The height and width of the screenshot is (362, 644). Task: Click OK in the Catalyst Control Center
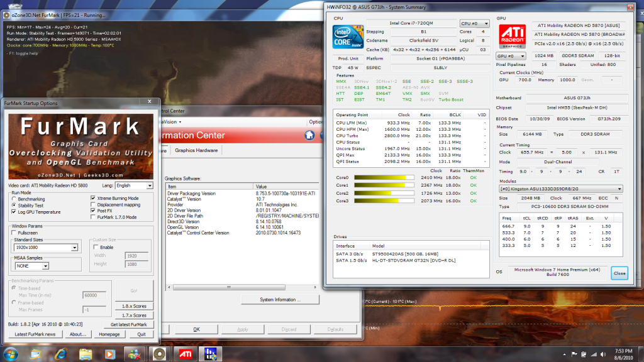pyautogui.click(x=196, y=329)
